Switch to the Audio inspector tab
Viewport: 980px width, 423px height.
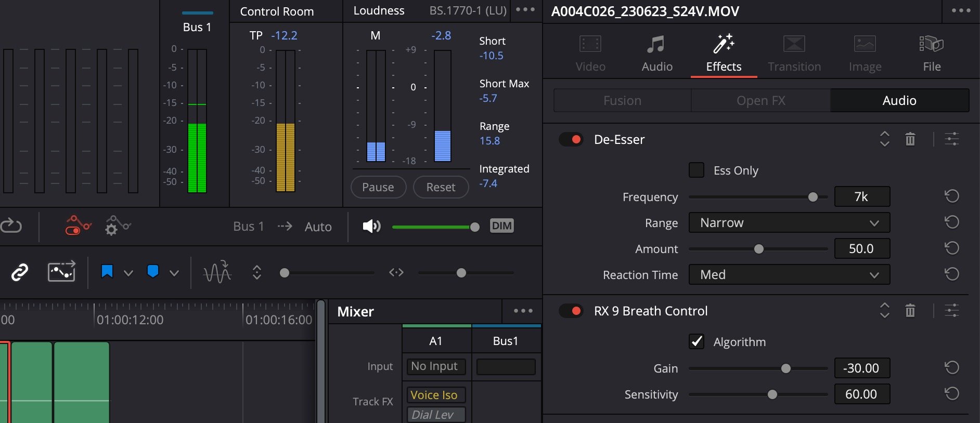(x=657, y=53)
